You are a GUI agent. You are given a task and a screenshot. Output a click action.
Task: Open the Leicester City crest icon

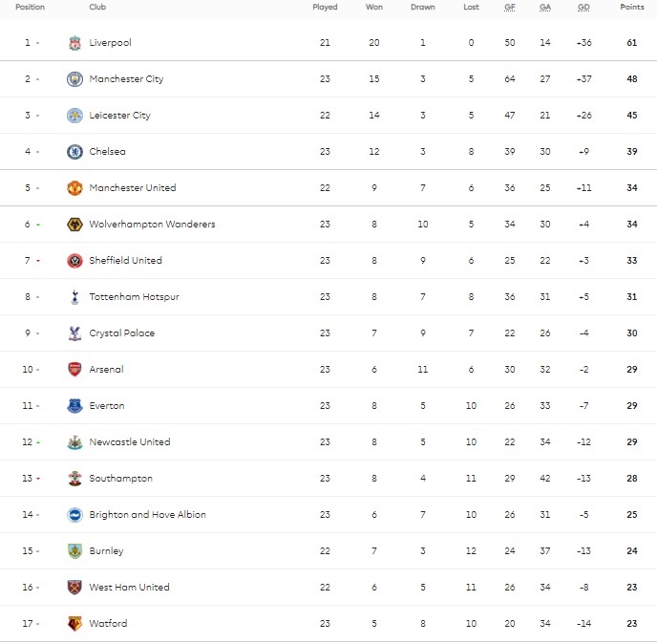tap(74, 116)
